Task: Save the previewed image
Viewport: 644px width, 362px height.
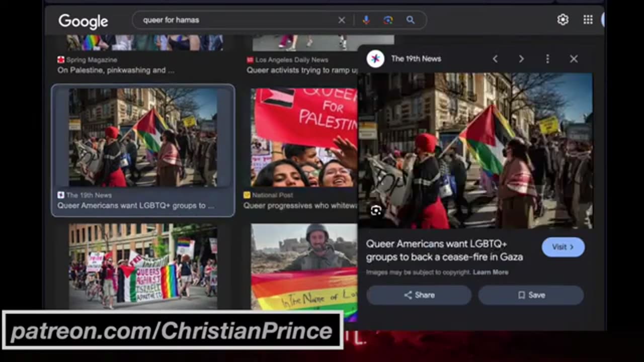Action: 531,295
